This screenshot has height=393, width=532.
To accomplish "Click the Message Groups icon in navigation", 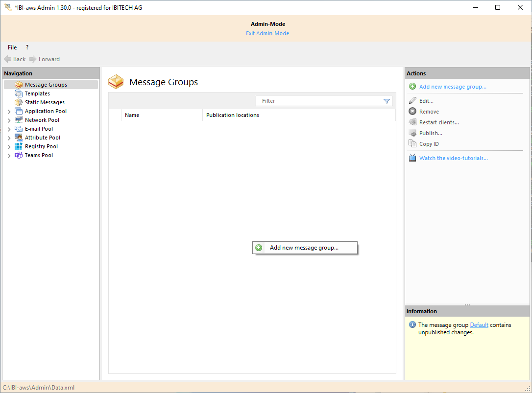I will click(19, 85).
